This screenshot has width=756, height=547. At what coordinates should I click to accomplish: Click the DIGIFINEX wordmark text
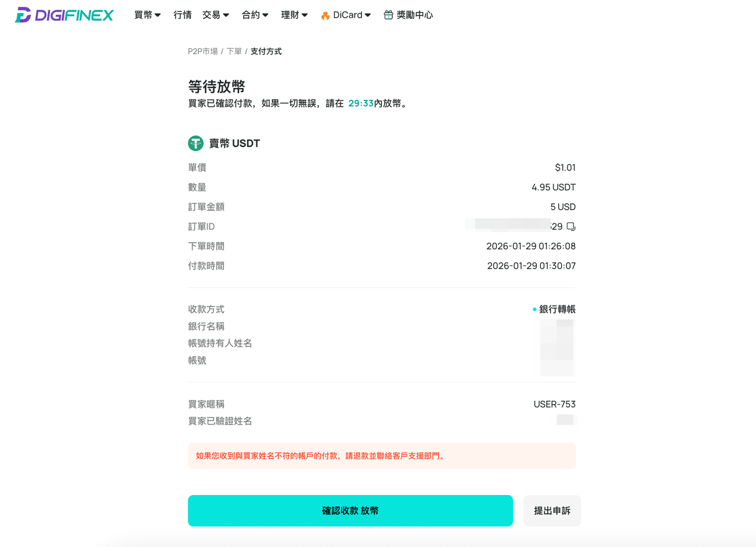coord(74,15)
